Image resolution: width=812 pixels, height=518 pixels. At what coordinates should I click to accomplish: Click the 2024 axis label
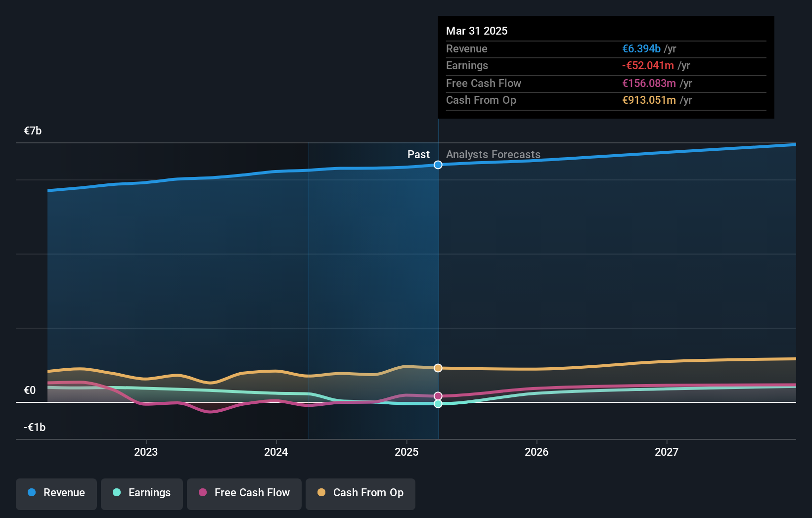276,452
